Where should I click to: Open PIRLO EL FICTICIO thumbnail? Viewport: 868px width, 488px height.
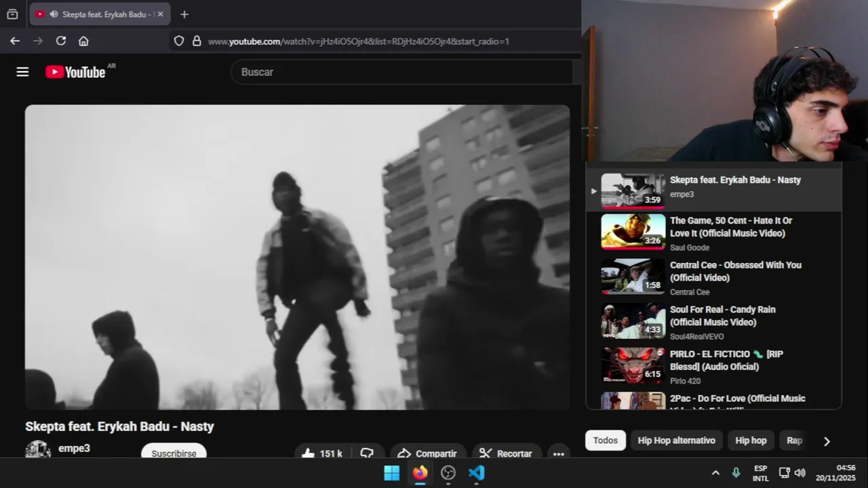[633, 365]
